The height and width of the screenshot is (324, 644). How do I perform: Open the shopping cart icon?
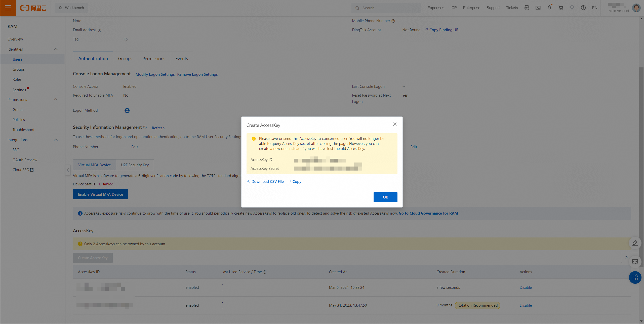click(x=560, y=8)
